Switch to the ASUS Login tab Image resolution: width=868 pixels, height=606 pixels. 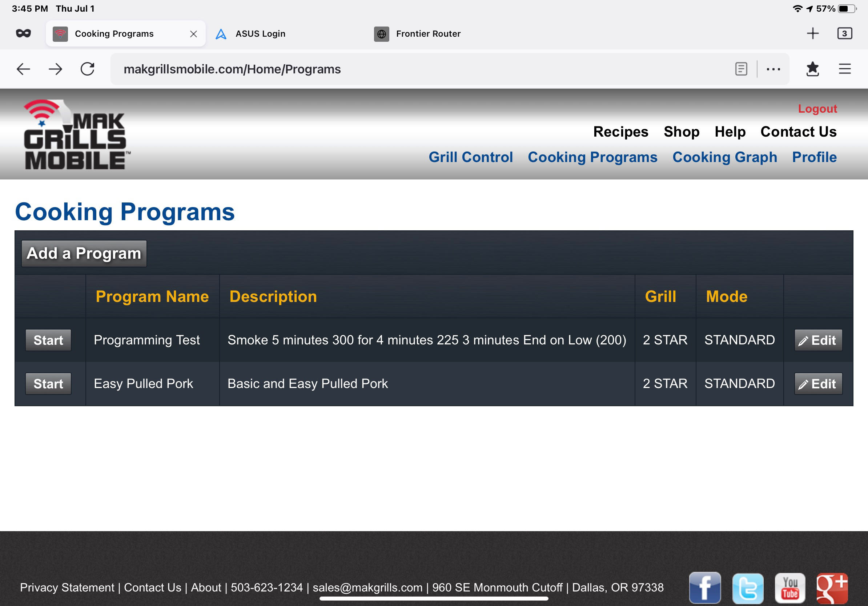coord(260,34)
